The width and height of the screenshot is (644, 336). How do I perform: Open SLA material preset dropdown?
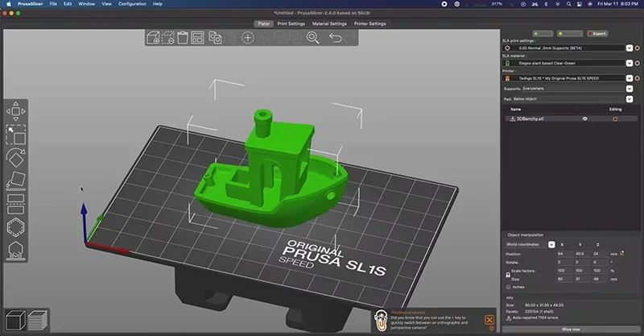tap(630, 64)
